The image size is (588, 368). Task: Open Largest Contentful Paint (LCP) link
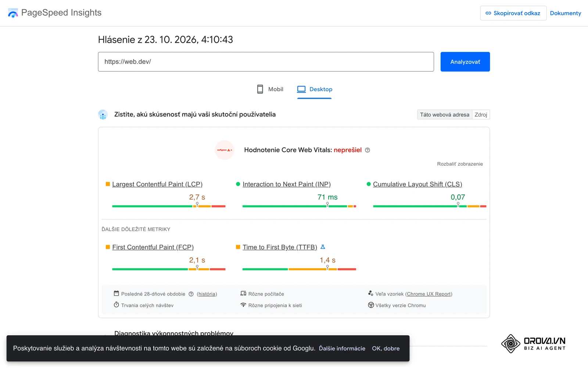[x=157, y=184]
